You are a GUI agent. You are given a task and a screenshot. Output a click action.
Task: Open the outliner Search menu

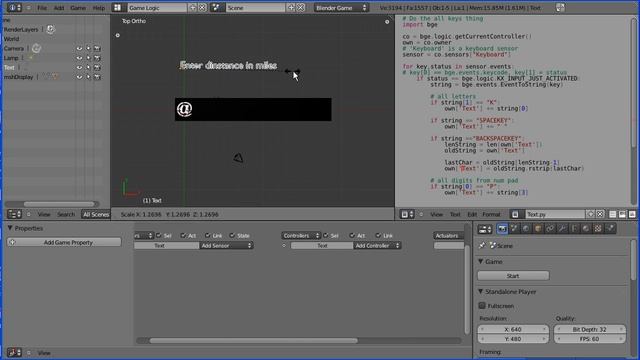pos(66,214)
